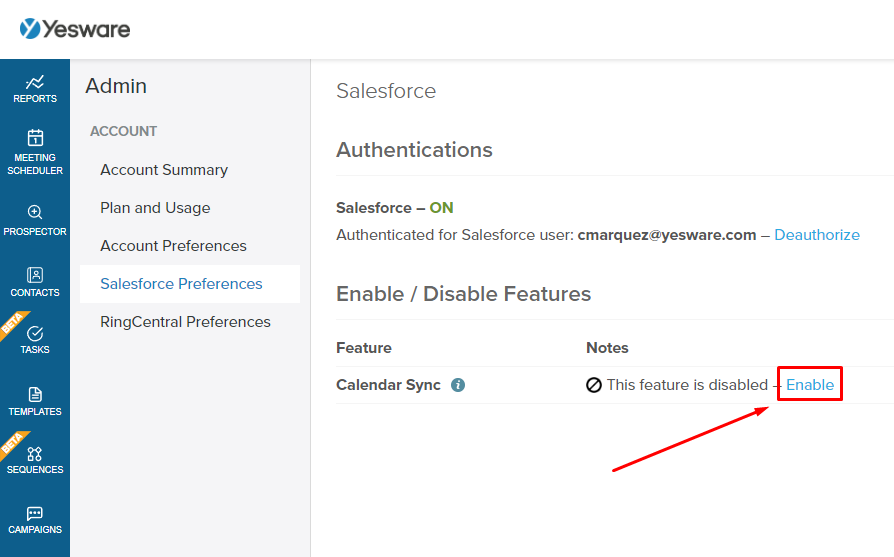Image resolution: width=894 pixels, height=557 pixels.
Task: Open the Templates document icon
Action: [35, 395]
